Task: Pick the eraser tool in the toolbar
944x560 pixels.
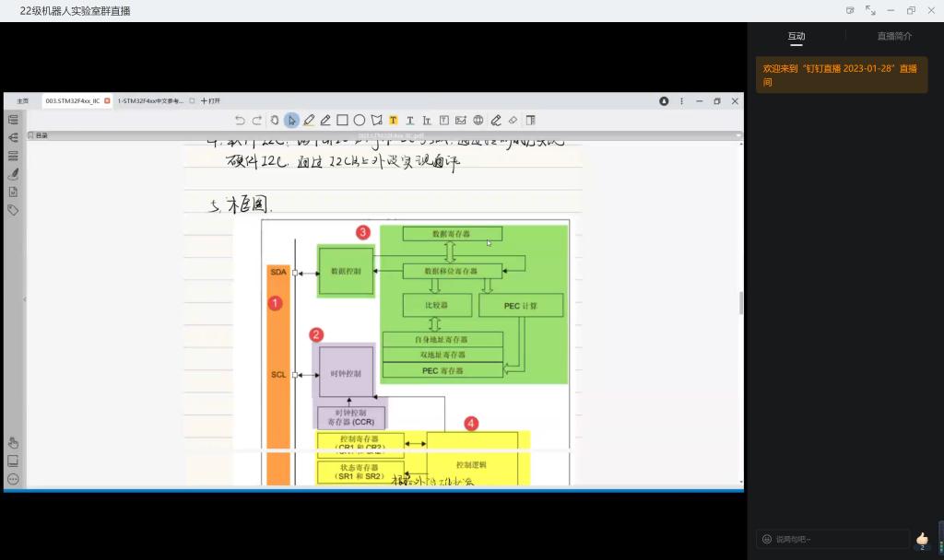Action: [x=513, y=120]
